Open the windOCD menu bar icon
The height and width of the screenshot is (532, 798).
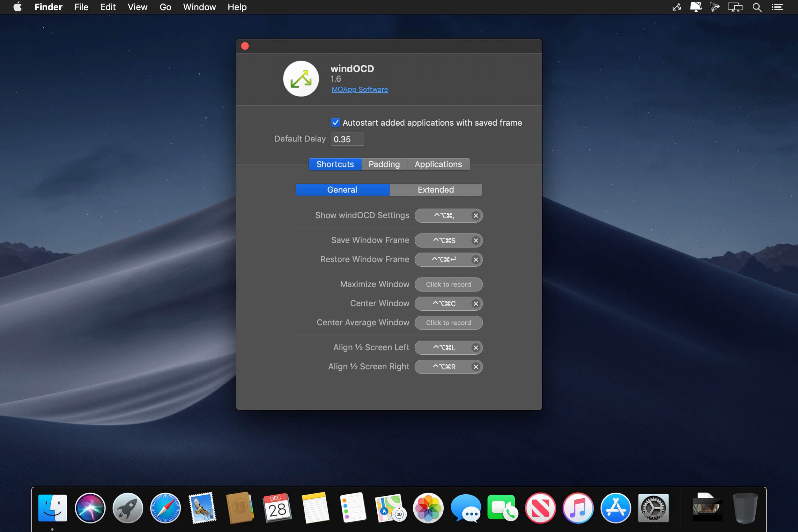tap(676, 7)
